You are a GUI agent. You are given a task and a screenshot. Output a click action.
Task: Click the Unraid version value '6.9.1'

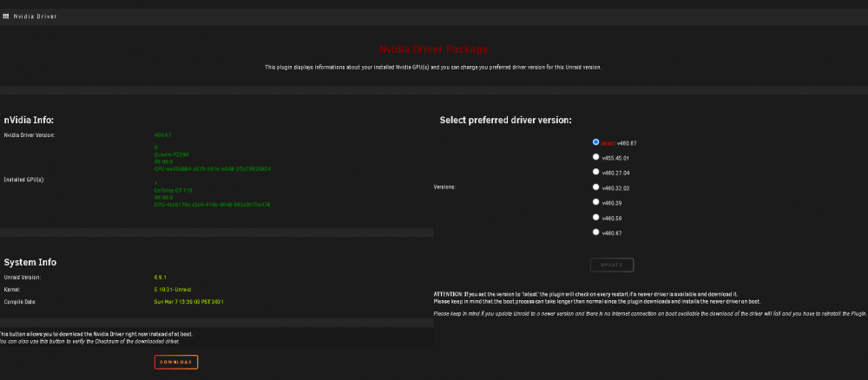[161, 277]
